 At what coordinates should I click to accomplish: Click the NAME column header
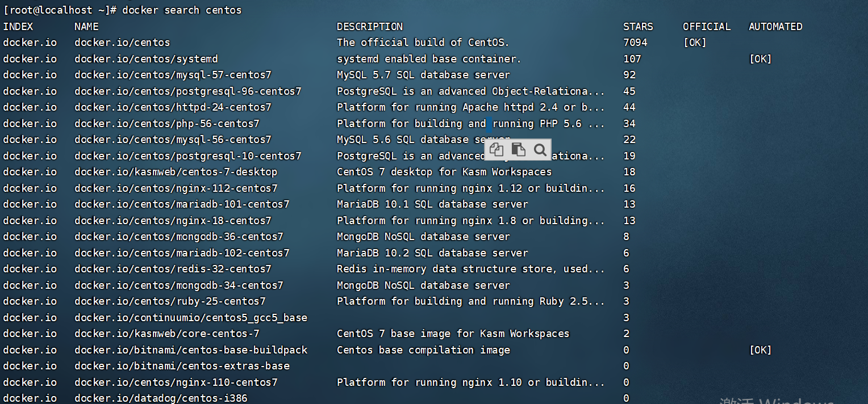click(86, 27)
